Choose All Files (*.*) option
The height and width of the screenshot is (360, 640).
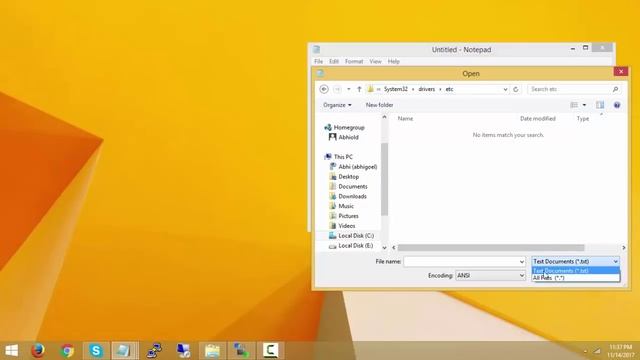(576, 278)
